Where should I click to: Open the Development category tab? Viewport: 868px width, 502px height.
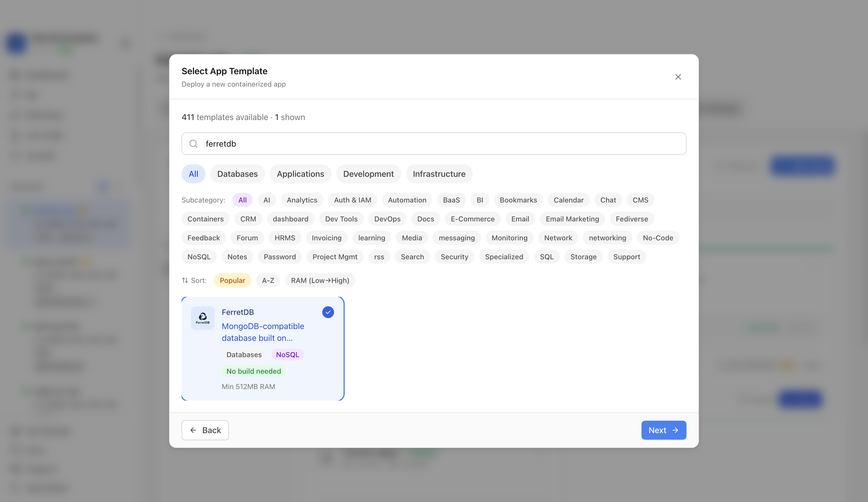(x=368, y=174)
